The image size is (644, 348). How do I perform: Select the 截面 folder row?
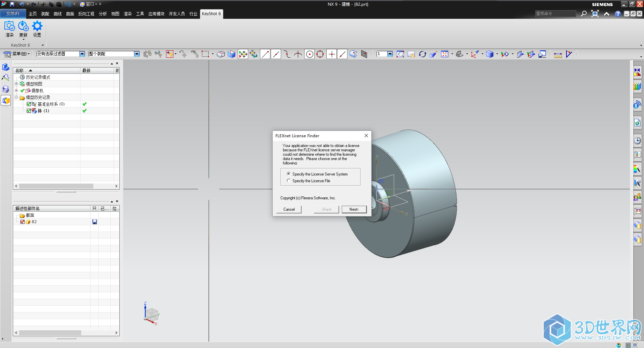coord(66,215)
